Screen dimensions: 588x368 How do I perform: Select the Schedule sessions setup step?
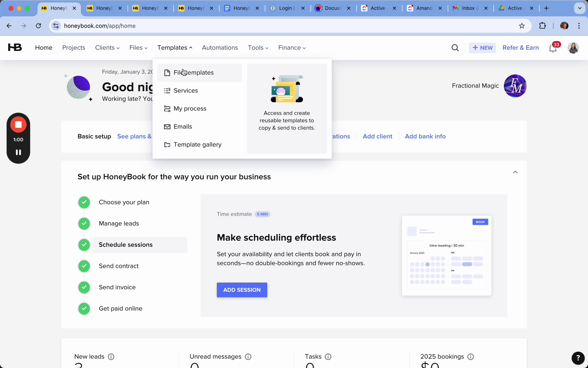click(140, 245)
